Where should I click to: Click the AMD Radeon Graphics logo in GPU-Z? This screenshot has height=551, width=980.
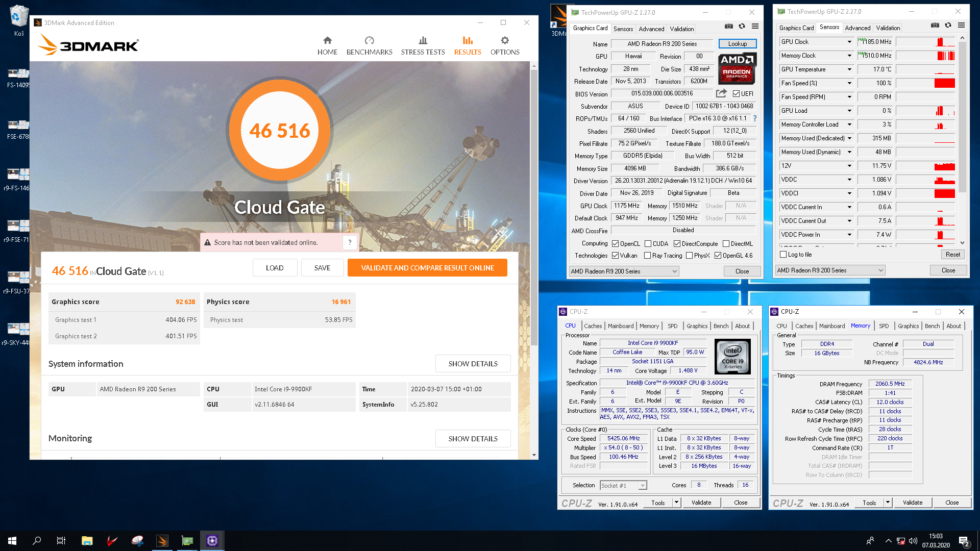pyautogui.click(x=737, y=68)
